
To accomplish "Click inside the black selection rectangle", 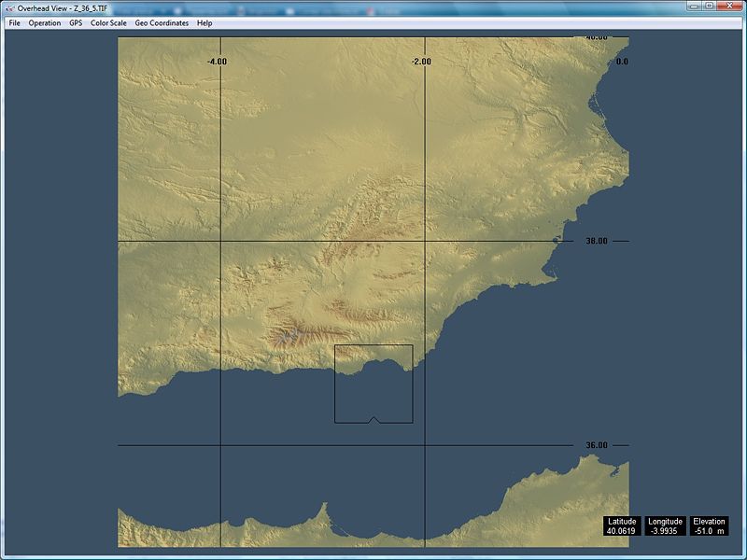I will tap(373, 392).
